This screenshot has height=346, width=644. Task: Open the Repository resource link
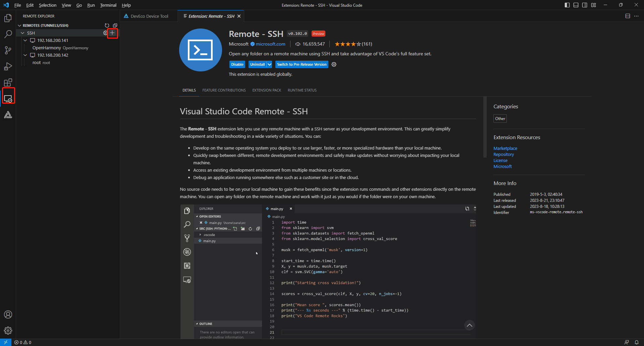(503, 154)
